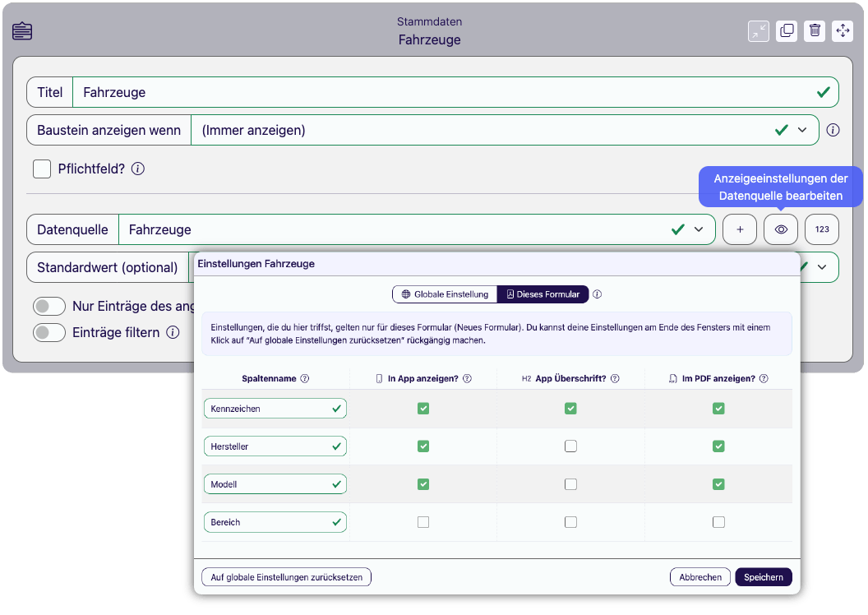The image size is (868, 615).
Task: Check App Überschrift for Modell
Action: pyautogui.click(x=570, y=484)
